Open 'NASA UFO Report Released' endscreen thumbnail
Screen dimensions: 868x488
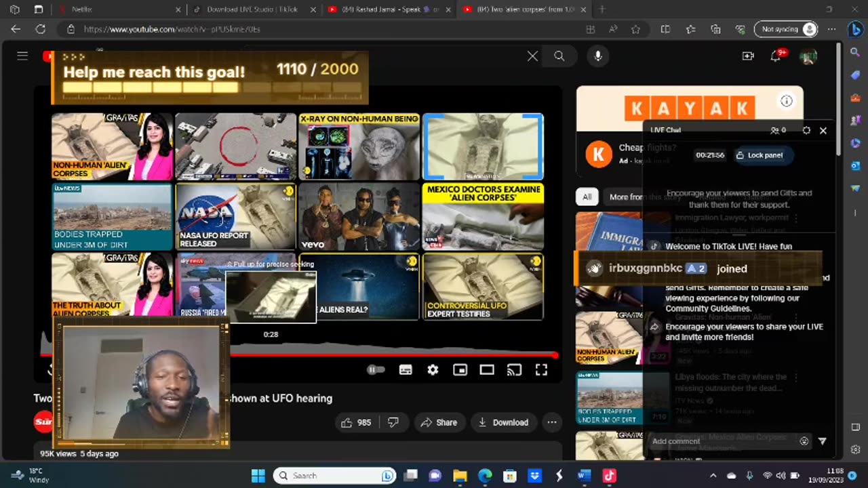(x=236, y=216)
